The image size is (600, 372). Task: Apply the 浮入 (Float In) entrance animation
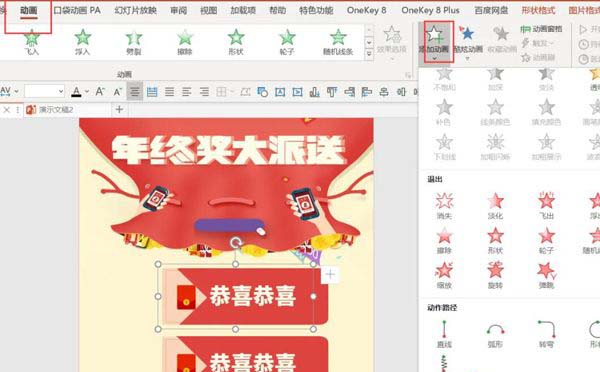(x=82, y=42)
